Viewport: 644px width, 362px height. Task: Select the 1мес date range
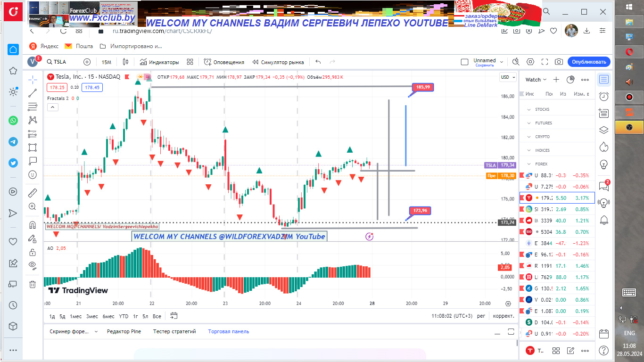point(76,316)
